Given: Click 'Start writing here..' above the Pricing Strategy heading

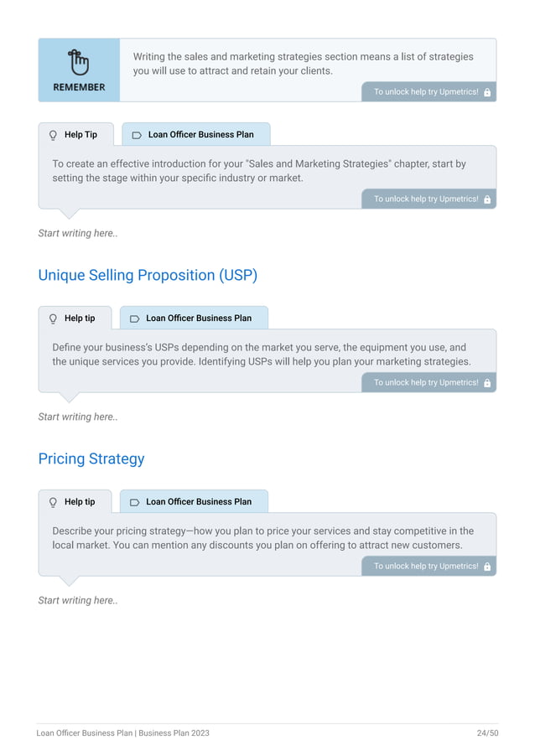Looking at the screenshot, I should [78, 417].
